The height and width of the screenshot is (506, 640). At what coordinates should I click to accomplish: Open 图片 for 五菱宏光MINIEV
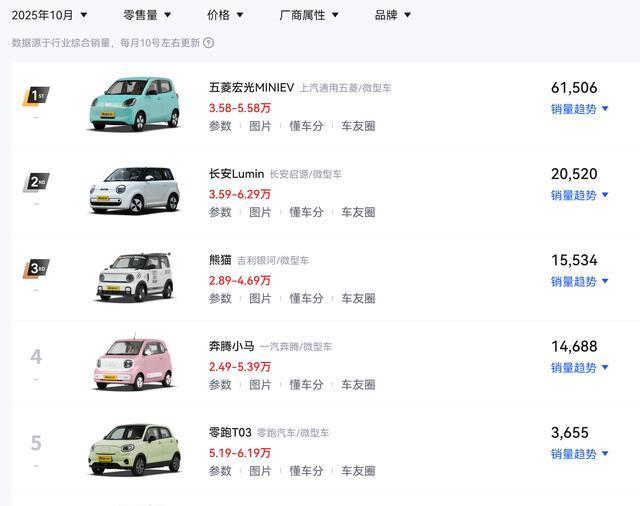[260, 126]
